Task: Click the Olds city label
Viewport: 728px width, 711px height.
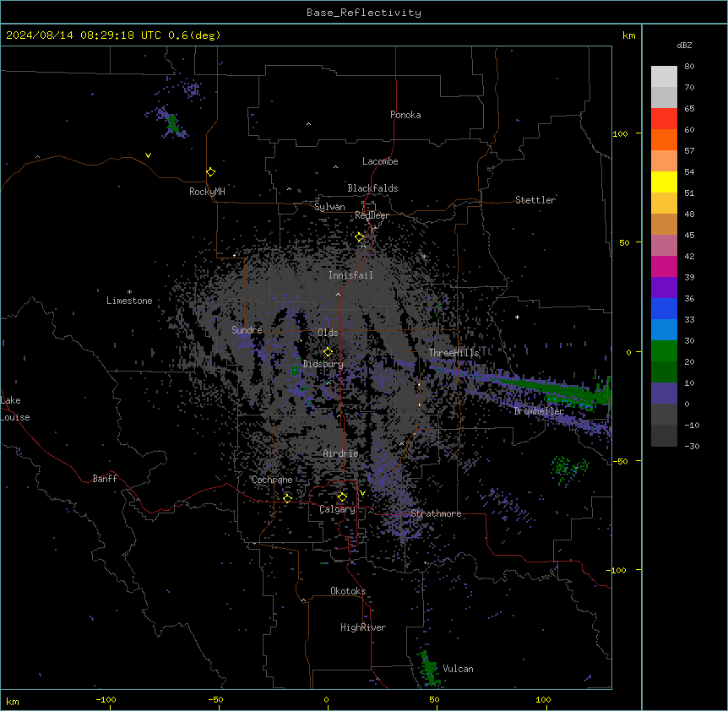Action: click(x=328, y=333)
